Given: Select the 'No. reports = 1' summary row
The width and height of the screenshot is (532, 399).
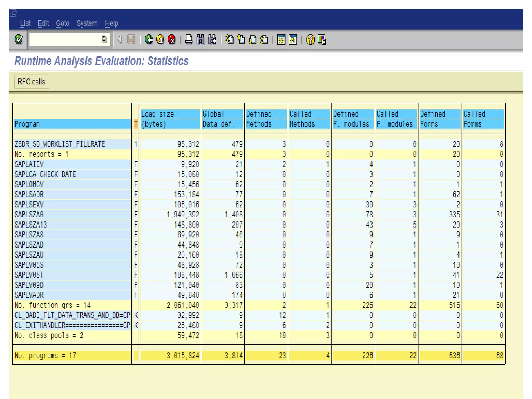Looking at the screenshot, I should tap(259, 154).
